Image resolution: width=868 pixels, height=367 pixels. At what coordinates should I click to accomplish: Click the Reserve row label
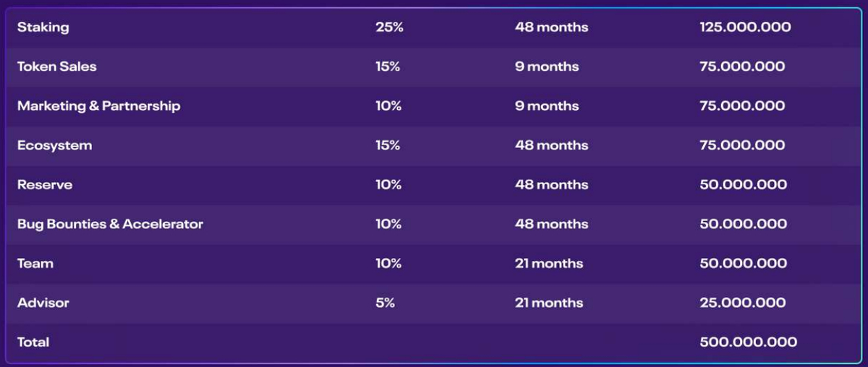tap(45, 185)
